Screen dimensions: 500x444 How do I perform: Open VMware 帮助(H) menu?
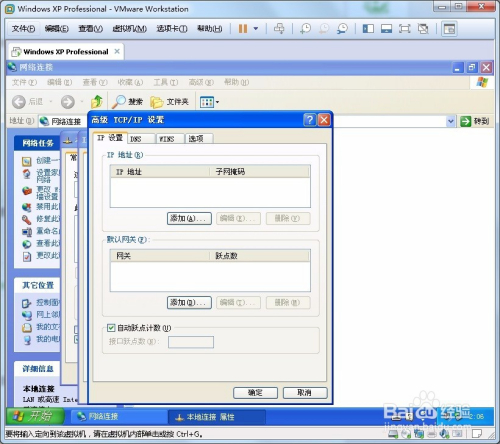[x=209, y=29]
